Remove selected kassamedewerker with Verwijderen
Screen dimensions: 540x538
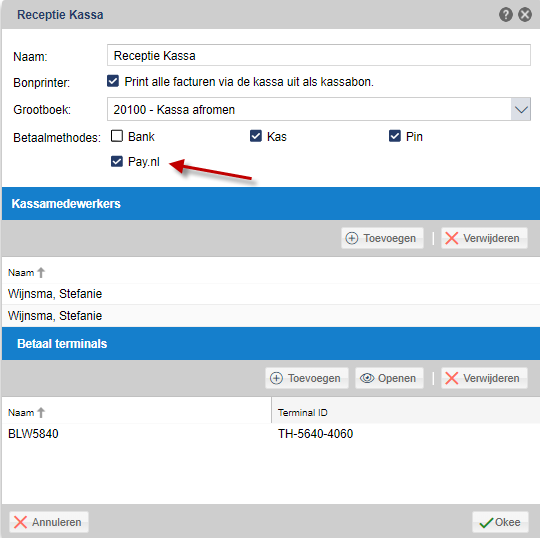(x=484, y=238)
